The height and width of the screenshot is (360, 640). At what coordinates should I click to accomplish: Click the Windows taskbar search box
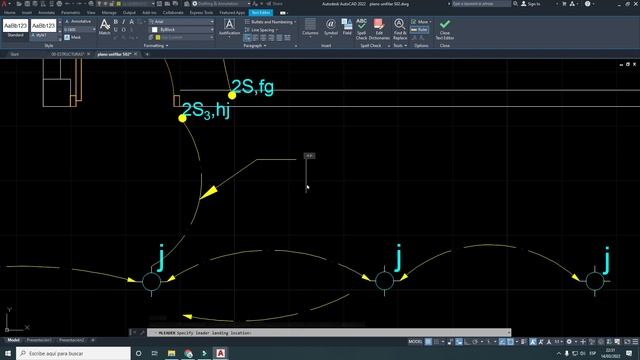click(x=73, y=353)
